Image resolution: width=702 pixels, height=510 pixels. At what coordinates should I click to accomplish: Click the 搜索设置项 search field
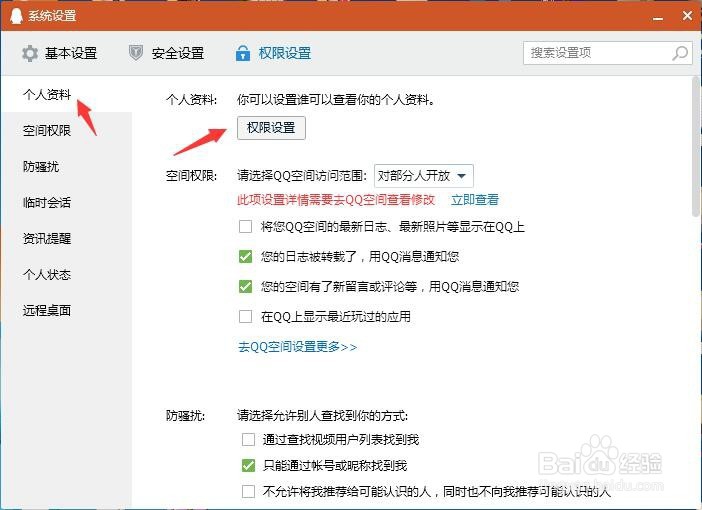click(x=608, y=53)
